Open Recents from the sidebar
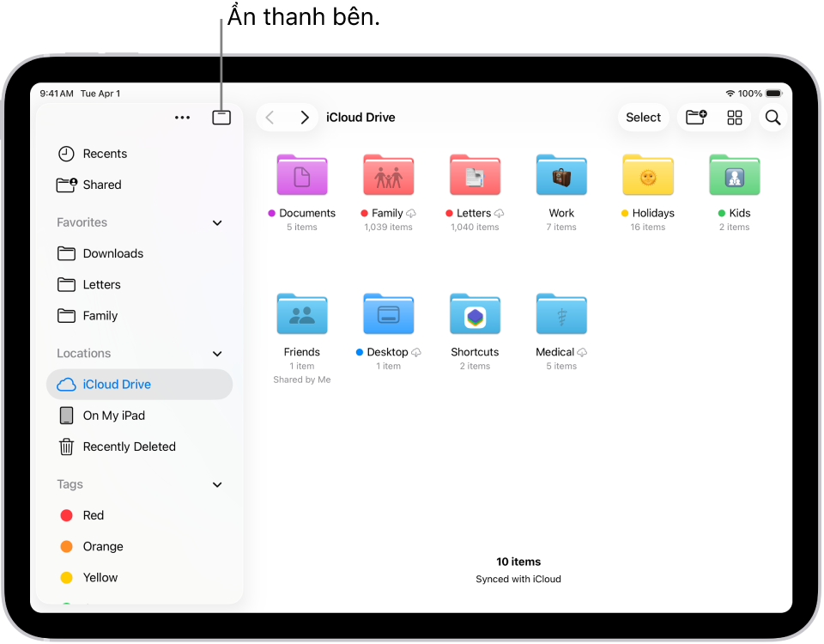Image resolution: width=824 pixels, height=644 pixels. (103, 154)
